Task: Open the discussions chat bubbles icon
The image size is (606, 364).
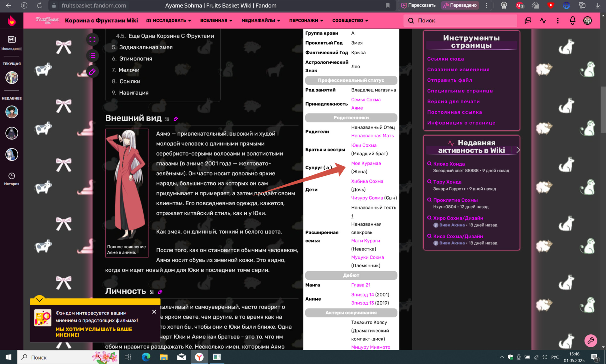Action: pyautogui.click(x=528, y=21)
